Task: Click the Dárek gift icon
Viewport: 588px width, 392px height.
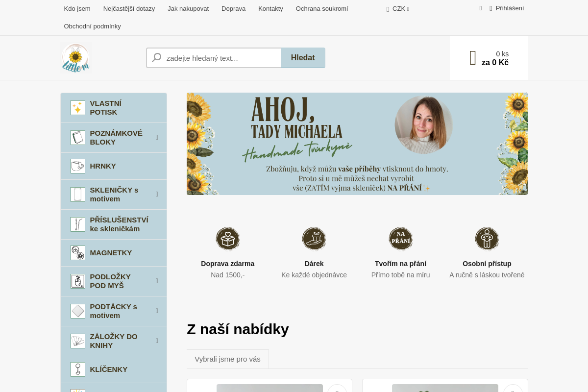Action: pos(314,239)
